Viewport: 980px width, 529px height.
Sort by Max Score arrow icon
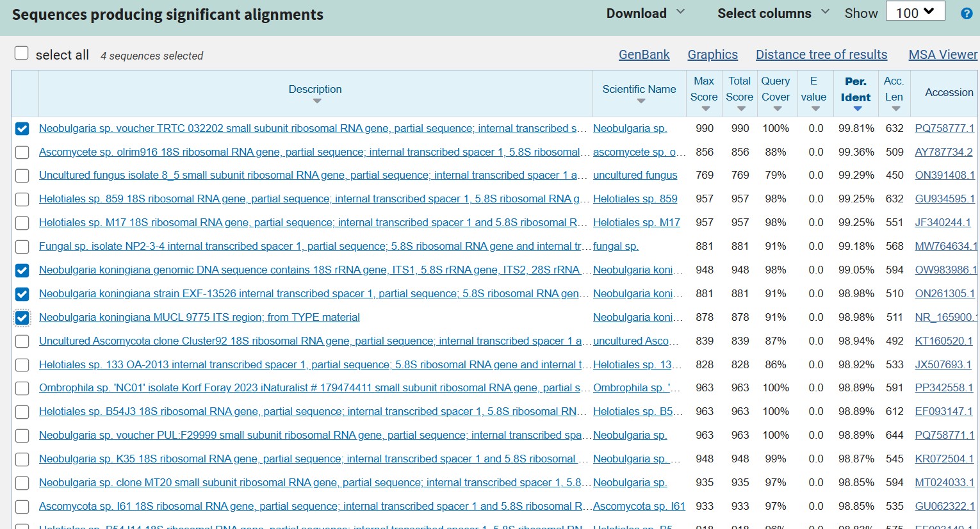[x=705, y=109]
